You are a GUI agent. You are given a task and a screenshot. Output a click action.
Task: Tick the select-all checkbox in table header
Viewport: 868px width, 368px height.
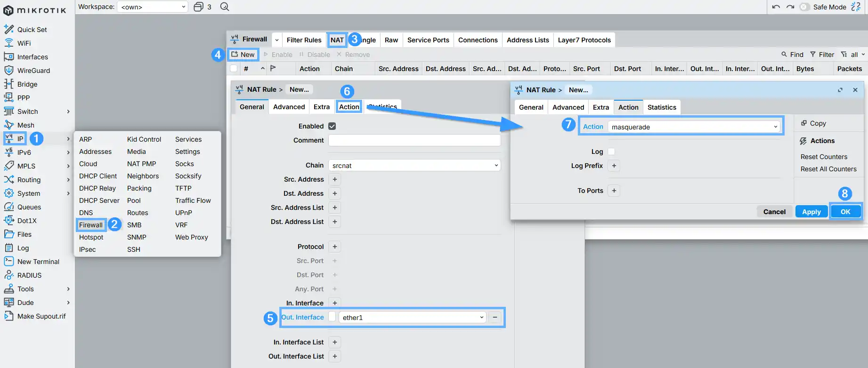pos(234,68)
